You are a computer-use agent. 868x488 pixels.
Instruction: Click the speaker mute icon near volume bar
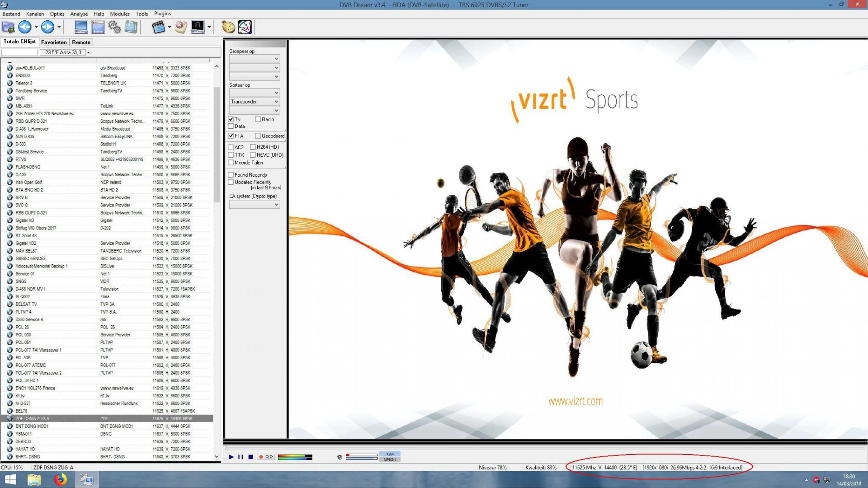[x=340, y=457]
